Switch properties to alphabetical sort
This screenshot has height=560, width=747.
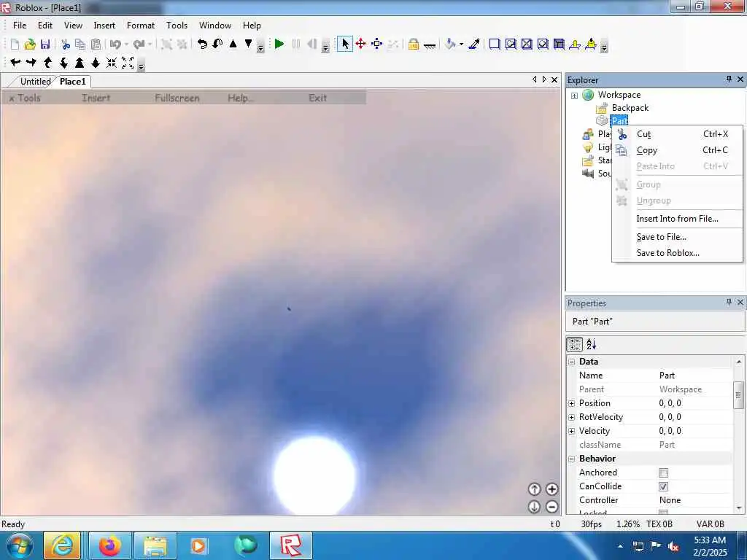pos(591,344)
